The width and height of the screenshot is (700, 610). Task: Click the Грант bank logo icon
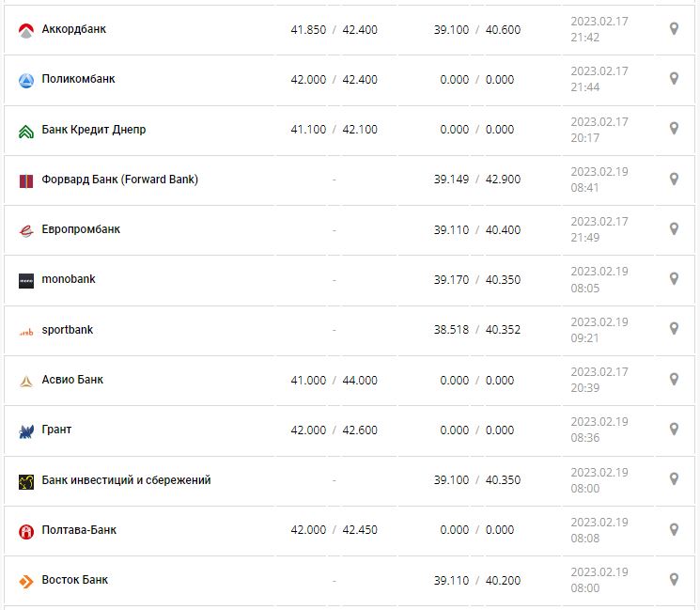(x=26, y=431)
